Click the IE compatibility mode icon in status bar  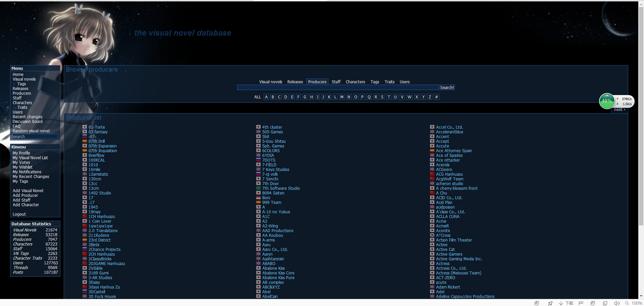coord(593,303)
